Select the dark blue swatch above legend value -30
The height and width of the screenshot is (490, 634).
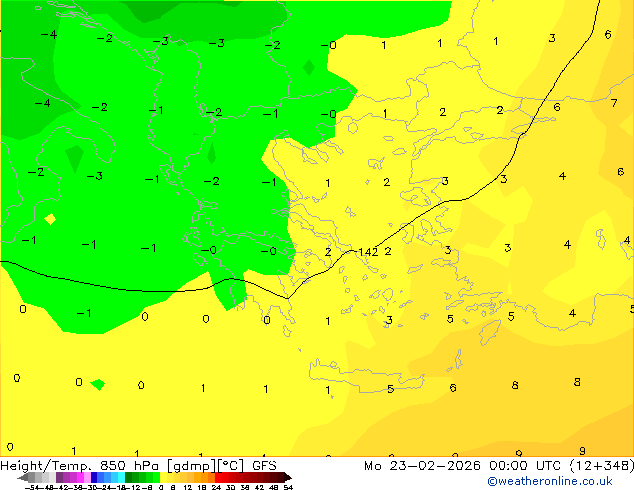[94, 477]
